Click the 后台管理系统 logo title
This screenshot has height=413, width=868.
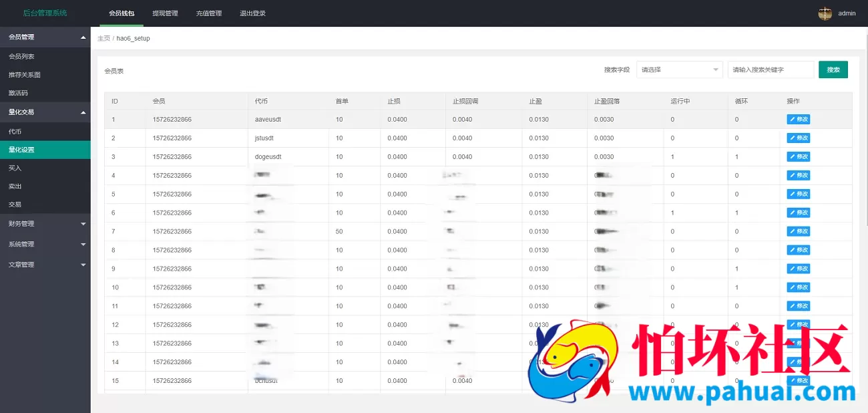click(45, 13)
